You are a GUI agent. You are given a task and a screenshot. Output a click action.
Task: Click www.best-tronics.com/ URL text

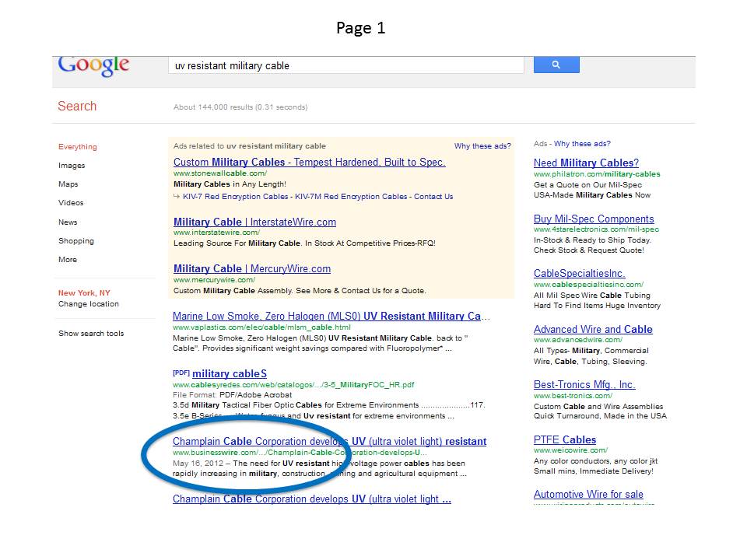tap(573, 396)
